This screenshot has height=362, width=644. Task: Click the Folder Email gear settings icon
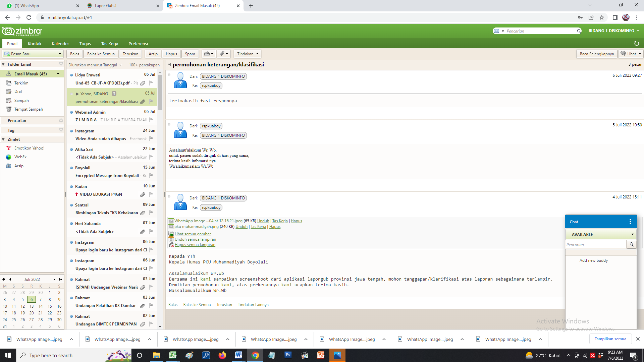61,64
